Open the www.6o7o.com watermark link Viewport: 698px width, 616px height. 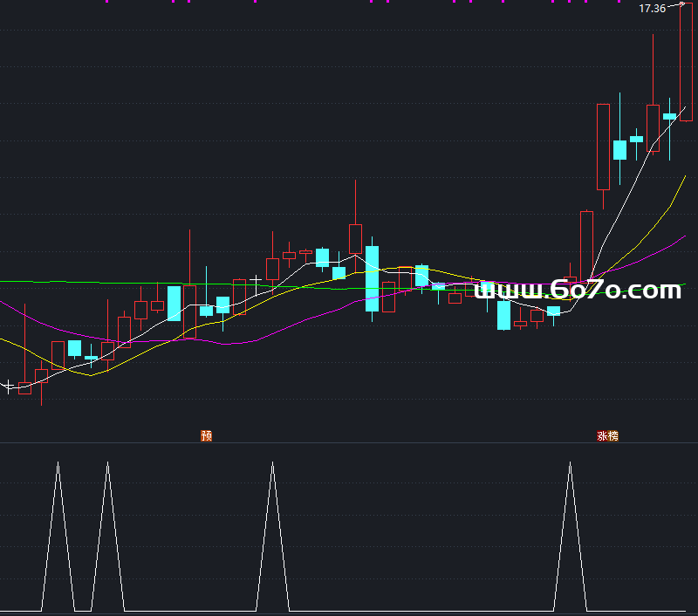577,291
